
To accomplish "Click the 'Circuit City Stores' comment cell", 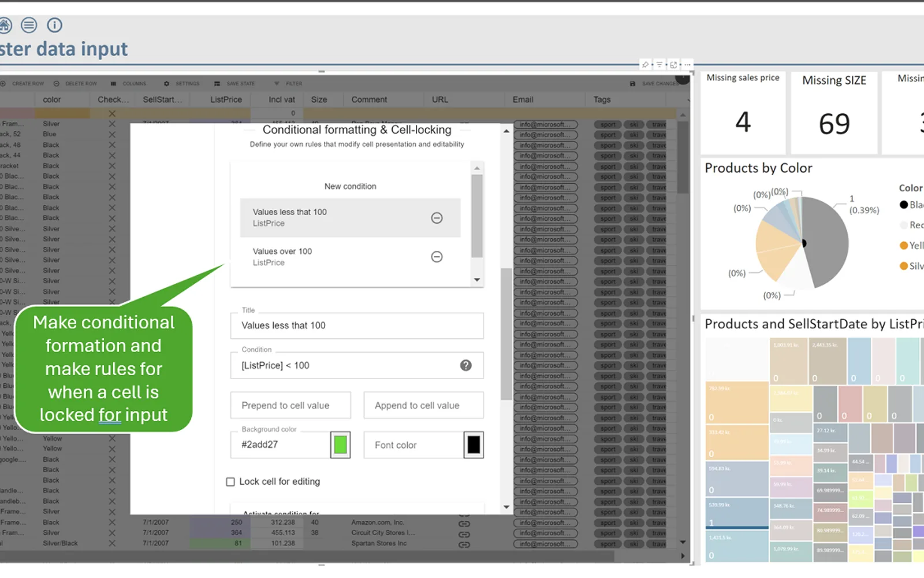I will click(x=383, y=533).
